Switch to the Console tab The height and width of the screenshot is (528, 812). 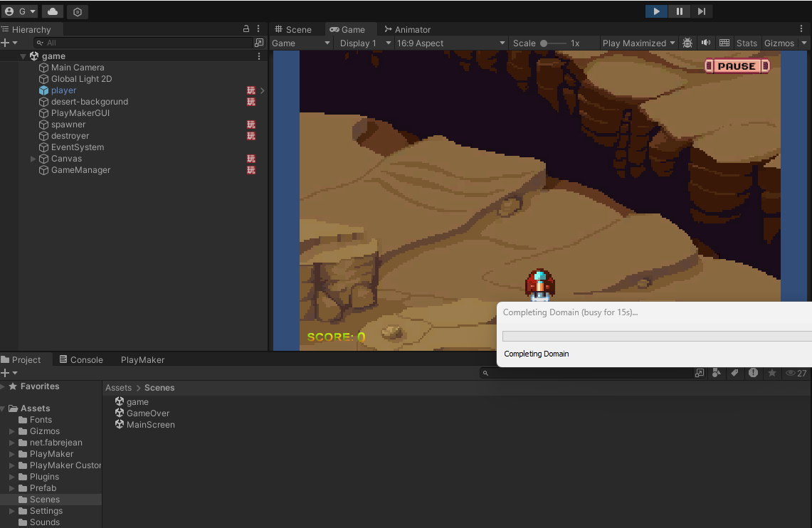[x=81, y=360]
